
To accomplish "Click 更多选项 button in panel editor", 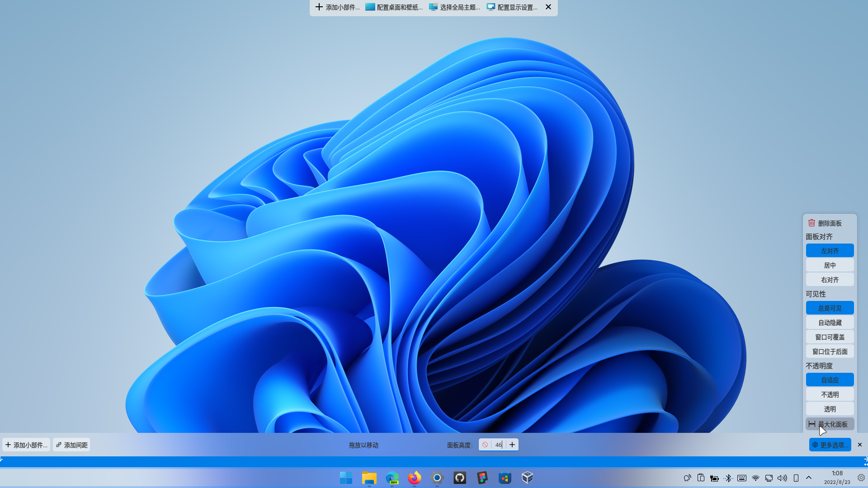I will (x=830, y=445).
